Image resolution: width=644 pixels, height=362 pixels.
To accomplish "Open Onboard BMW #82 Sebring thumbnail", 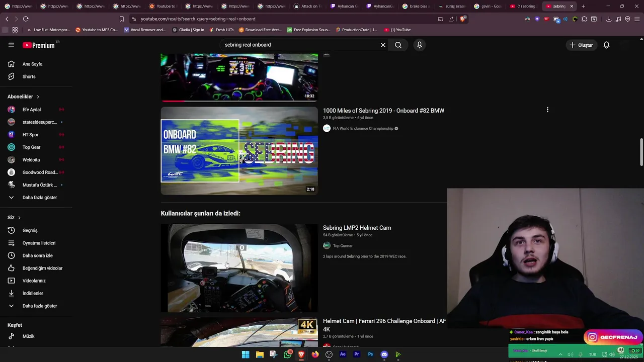I will (239, 151).
